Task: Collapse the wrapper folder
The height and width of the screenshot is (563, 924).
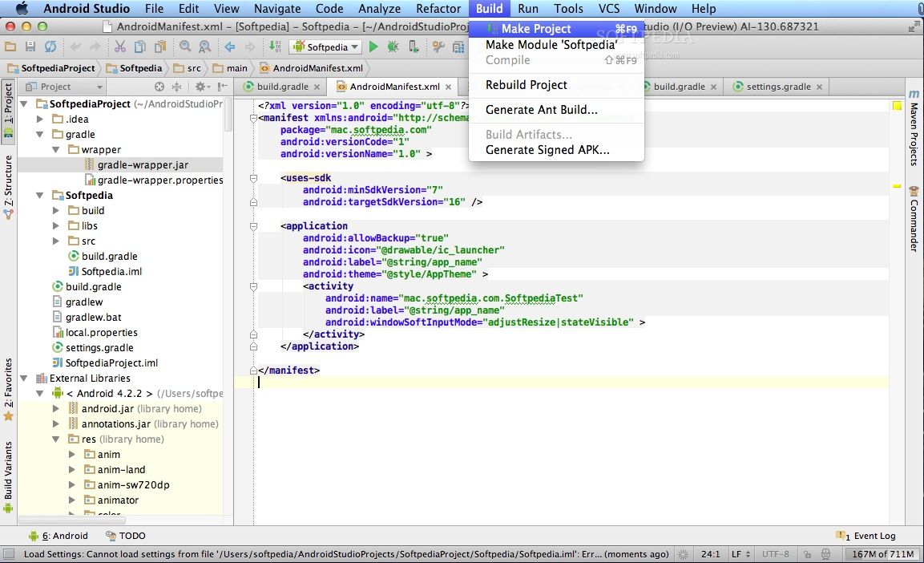Action: 56,150
